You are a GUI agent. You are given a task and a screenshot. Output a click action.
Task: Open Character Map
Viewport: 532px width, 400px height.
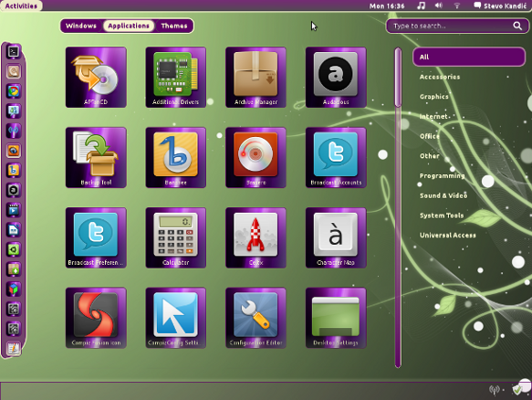click(x=336, y=237)
